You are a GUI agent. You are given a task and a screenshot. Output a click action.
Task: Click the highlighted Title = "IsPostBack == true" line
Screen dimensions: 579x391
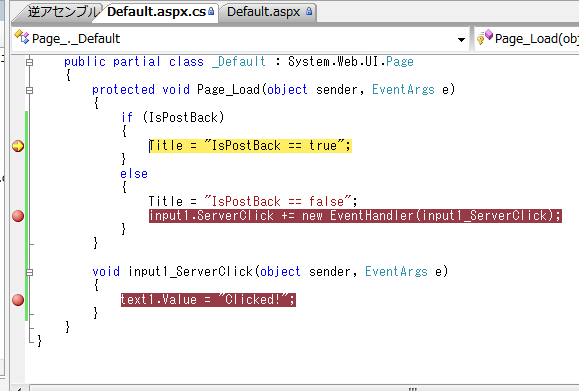(250, 146)
